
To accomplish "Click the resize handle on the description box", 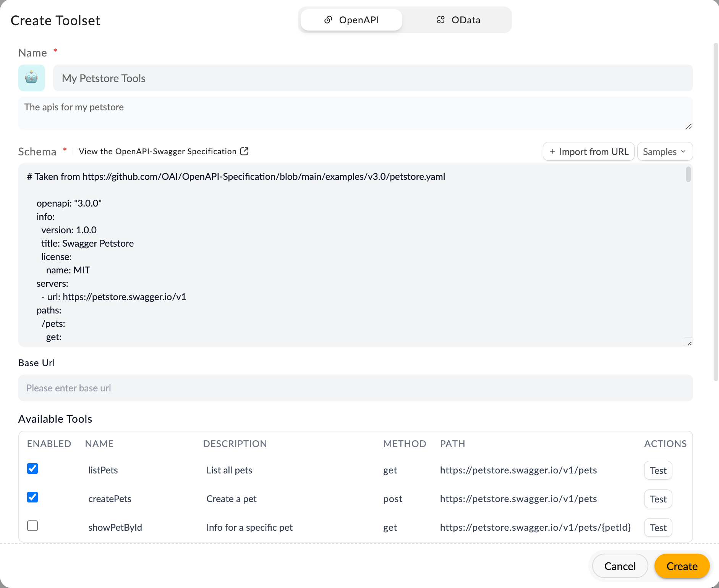I will coord(689,126).
